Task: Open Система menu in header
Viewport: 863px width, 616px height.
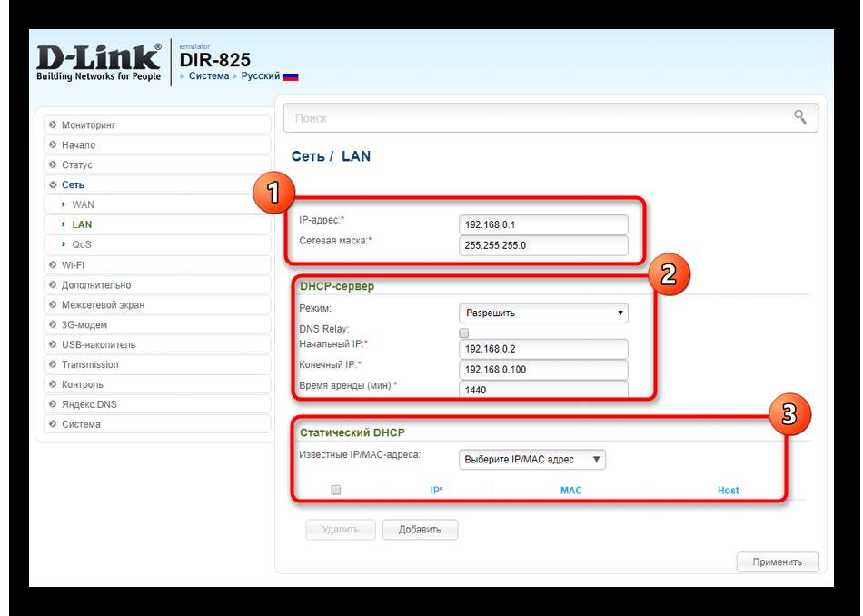Action: (209, 76)
